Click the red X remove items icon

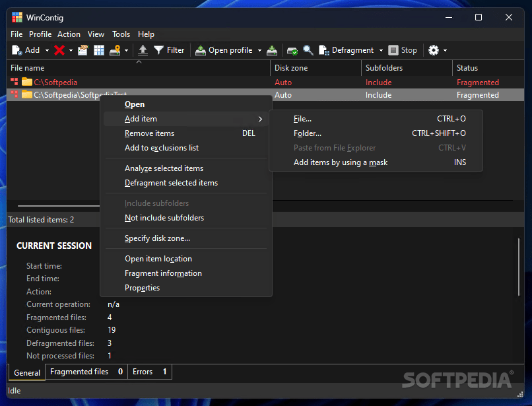click(59, 50)
